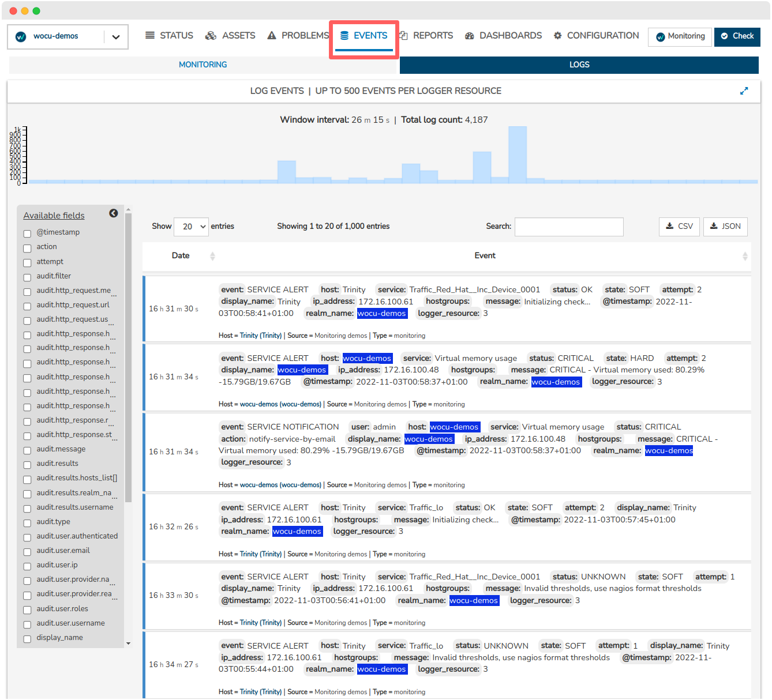Click the wocu-demos realm logo icon
This screenshot has width=772, height=700.
(21, 36)
